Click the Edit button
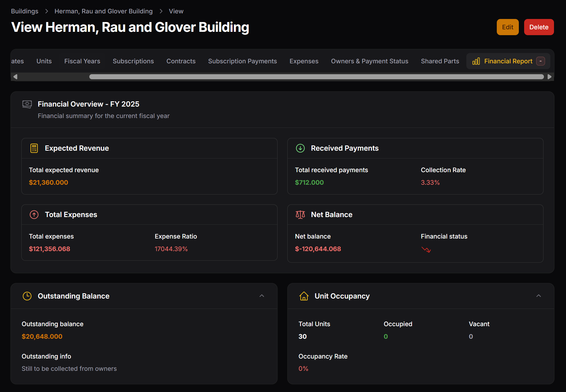The height and width of the screenshot is (392, 566). (x=507, y=27)
